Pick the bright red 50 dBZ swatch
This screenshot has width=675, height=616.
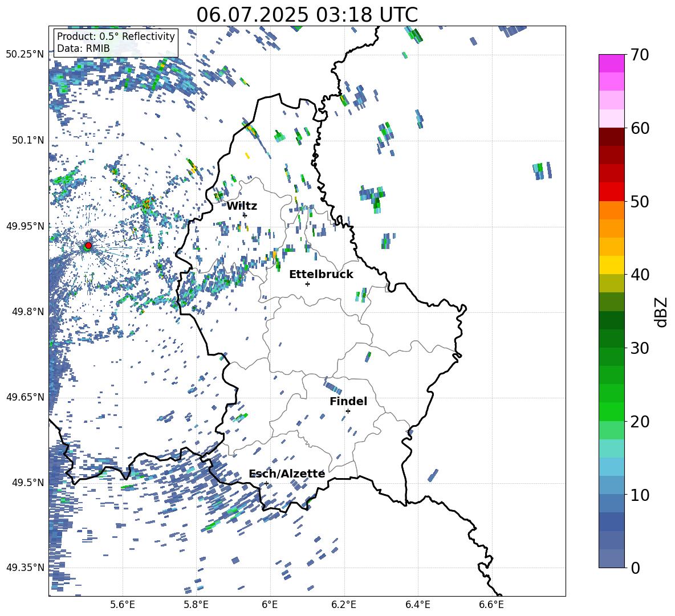pyautogui.click(x=611, y=192)
